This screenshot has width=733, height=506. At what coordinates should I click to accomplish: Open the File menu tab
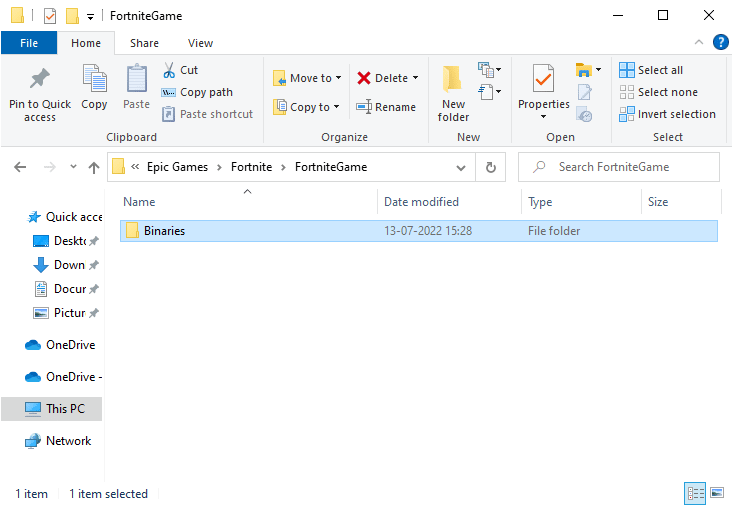click(29, 43)
